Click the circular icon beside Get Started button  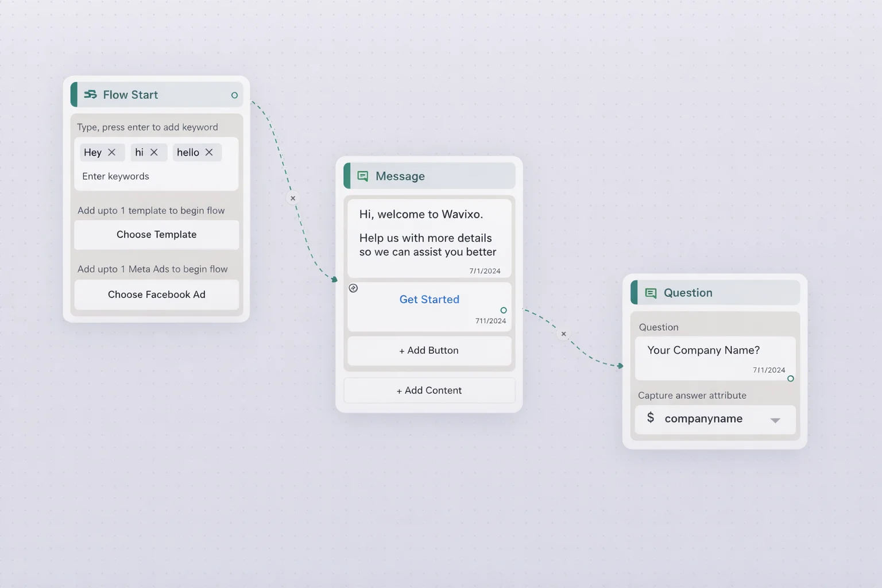[x=353, y=288]
